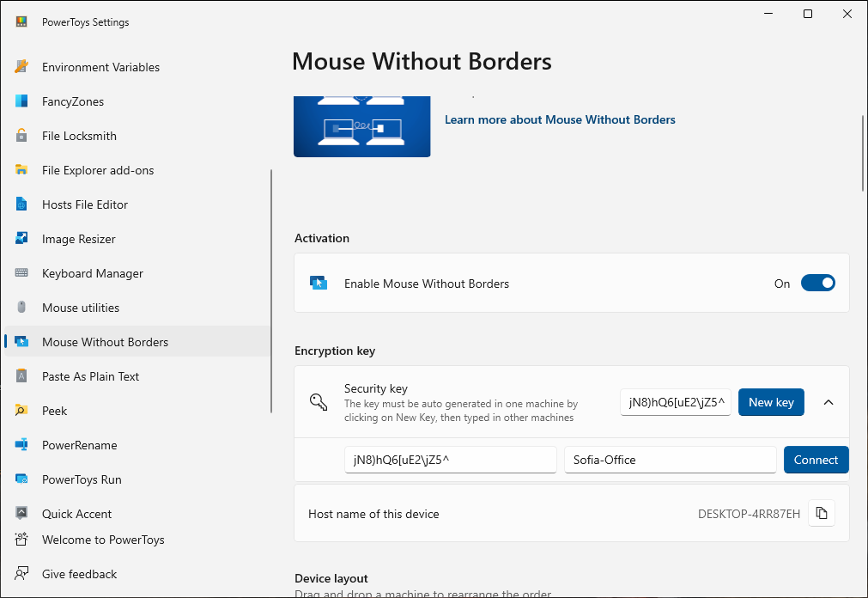
Task: Click the Quick Accent icon
Action: (x=23, y=513)
